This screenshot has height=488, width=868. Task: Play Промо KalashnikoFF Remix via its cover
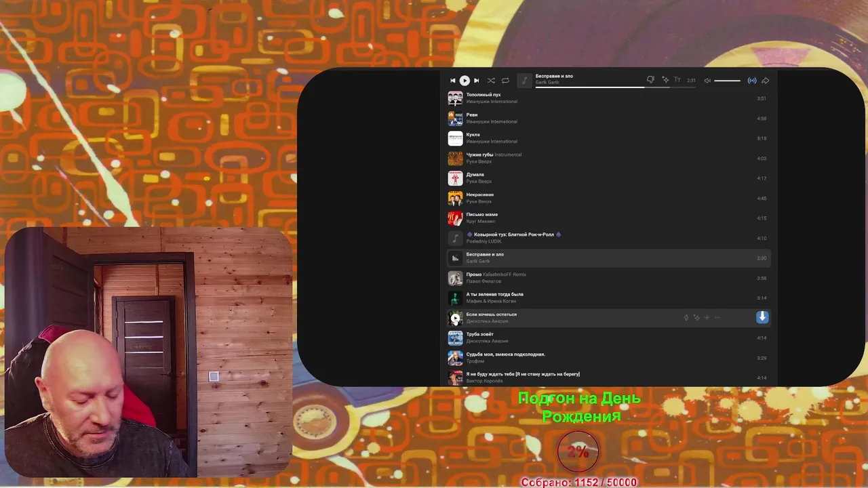[455, 278]
